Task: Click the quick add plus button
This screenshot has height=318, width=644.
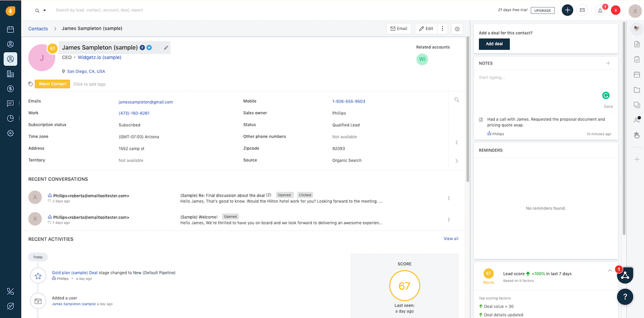Action: (x=567, y=10)
